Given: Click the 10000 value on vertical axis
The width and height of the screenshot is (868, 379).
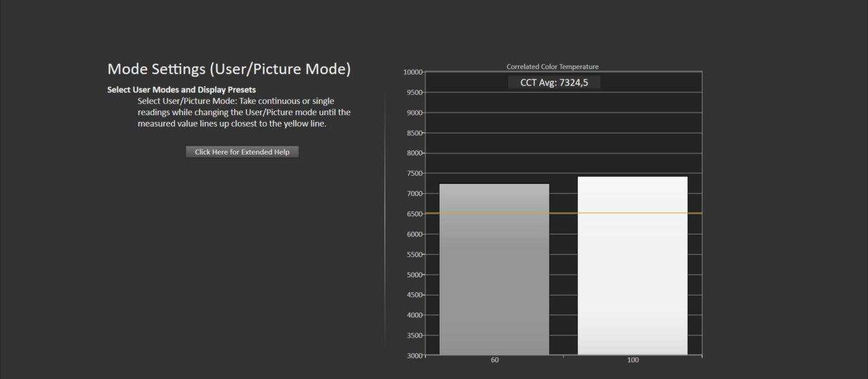Looking at the screenshot, I should (412, 72).
